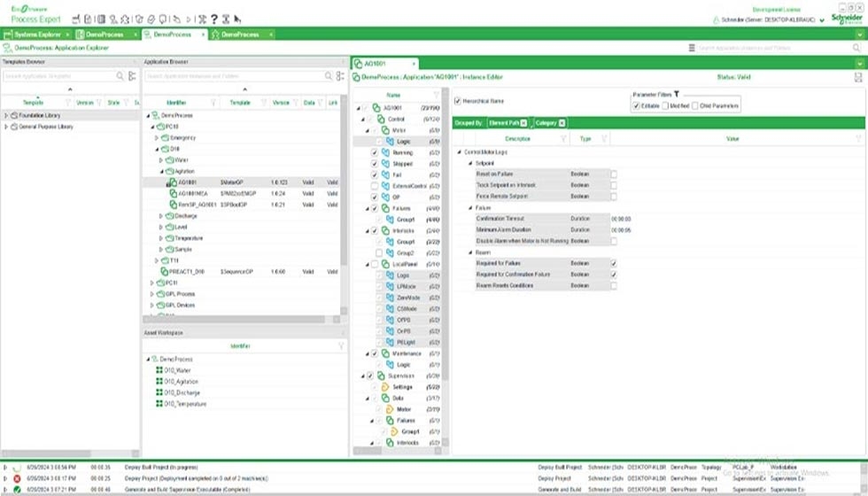Check the Reset on Failure checkbox

click(613, 174)
